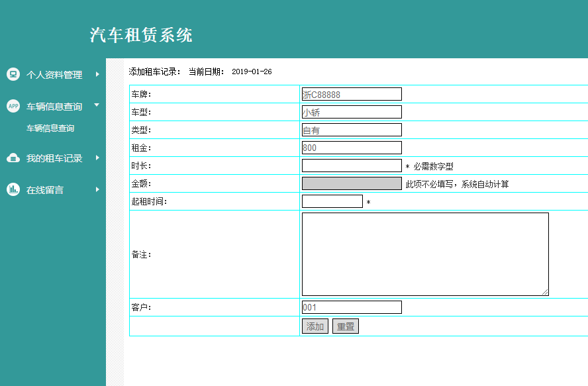This screenshot has height=386, width=588.
Task: Focus the 客户 field showing 001
Action: coord(352,307)
